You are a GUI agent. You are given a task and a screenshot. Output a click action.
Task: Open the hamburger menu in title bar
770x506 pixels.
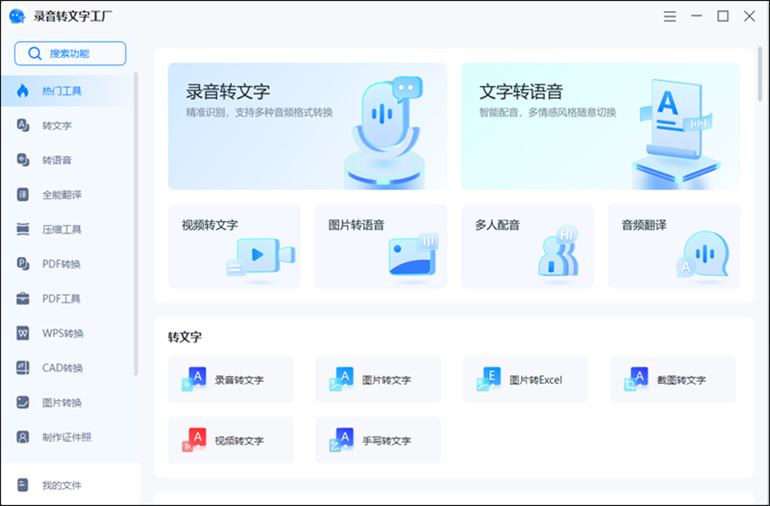(670, 16)
